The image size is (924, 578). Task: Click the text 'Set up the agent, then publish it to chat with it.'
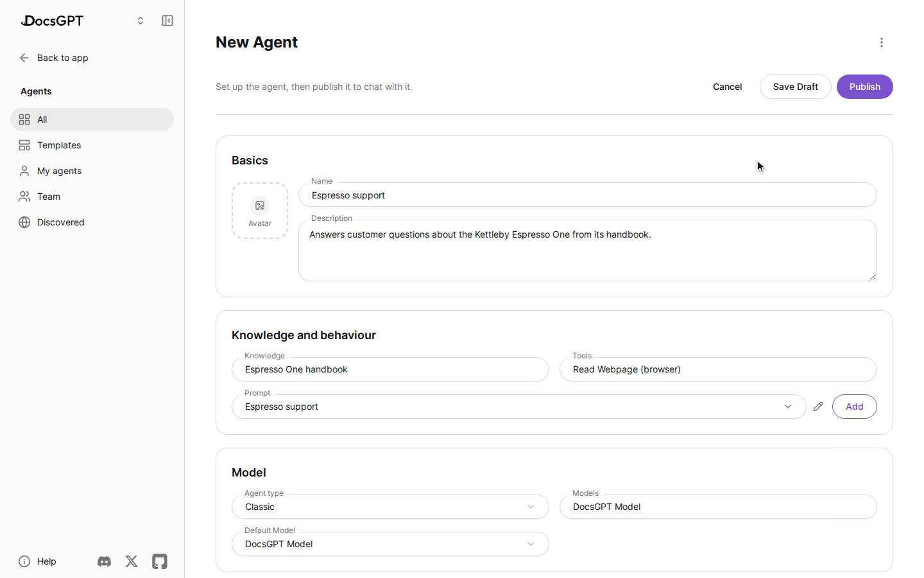pyautogui.click(x=314, y=87)
